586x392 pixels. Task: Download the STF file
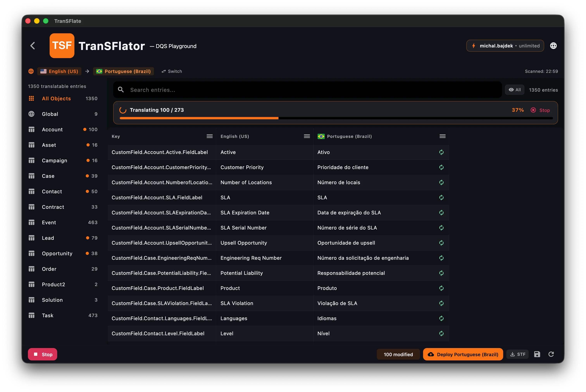click(517, 354)
